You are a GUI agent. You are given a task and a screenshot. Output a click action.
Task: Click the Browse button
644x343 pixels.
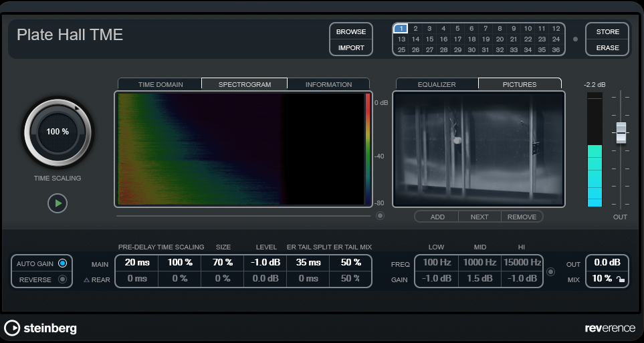pos(350,31)
